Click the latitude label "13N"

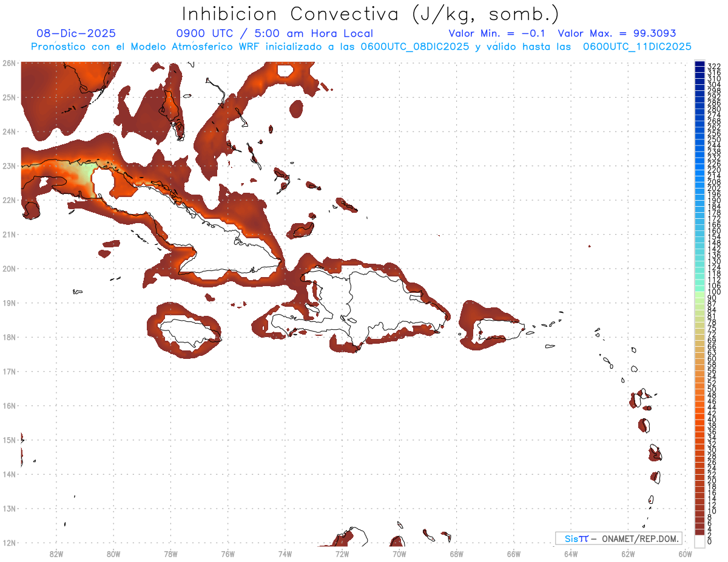pyautogui.click(x=8, y=509)
